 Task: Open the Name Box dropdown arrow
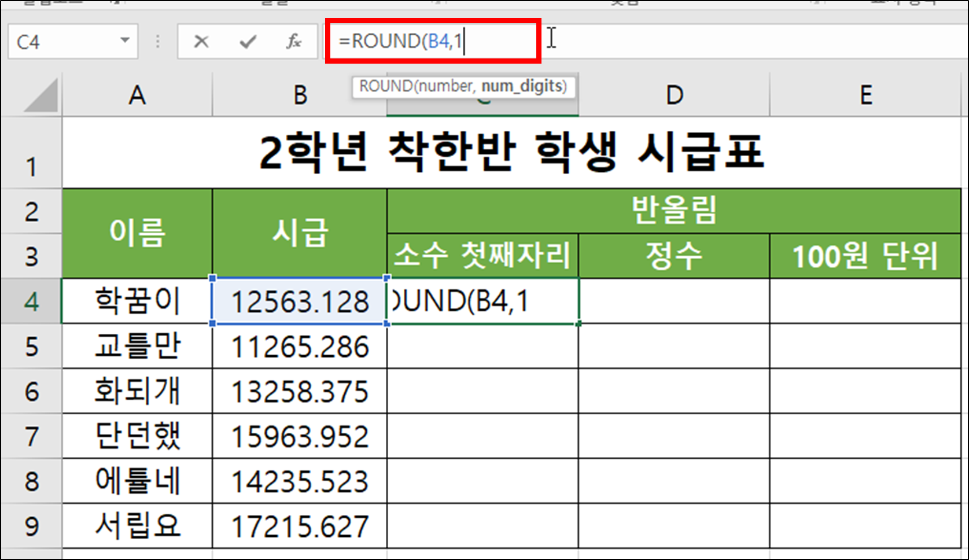click(124, 41)
